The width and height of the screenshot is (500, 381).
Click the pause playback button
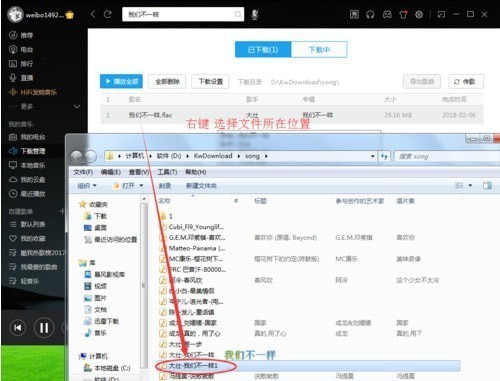[x=44, y=328]
